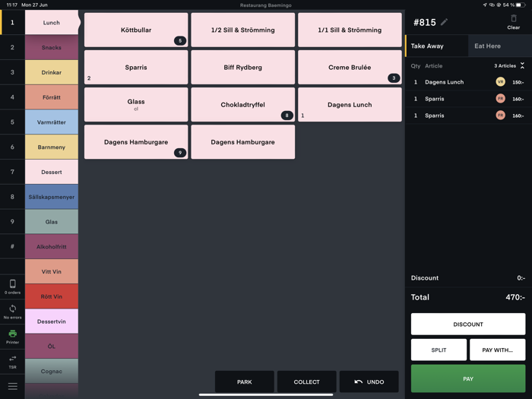Select Take Away order type
Viewport: 532px width, 399px height.
[437, 46]
